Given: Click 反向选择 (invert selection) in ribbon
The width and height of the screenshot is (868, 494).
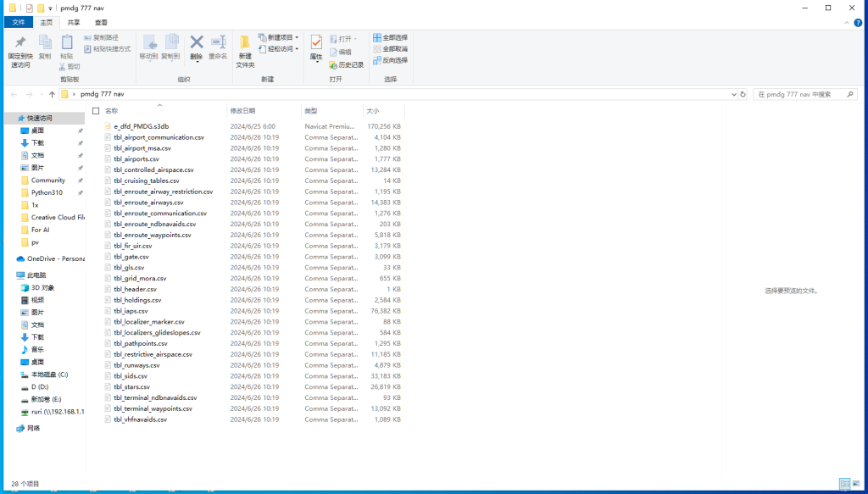Looking at the screenshot, I should [390, 60].
